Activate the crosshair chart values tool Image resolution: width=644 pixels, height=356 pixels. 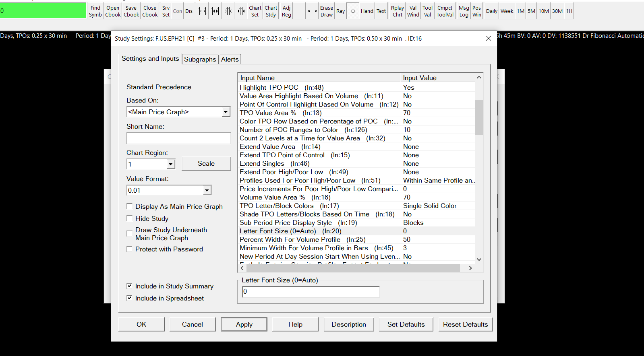[x=353, y=11]
